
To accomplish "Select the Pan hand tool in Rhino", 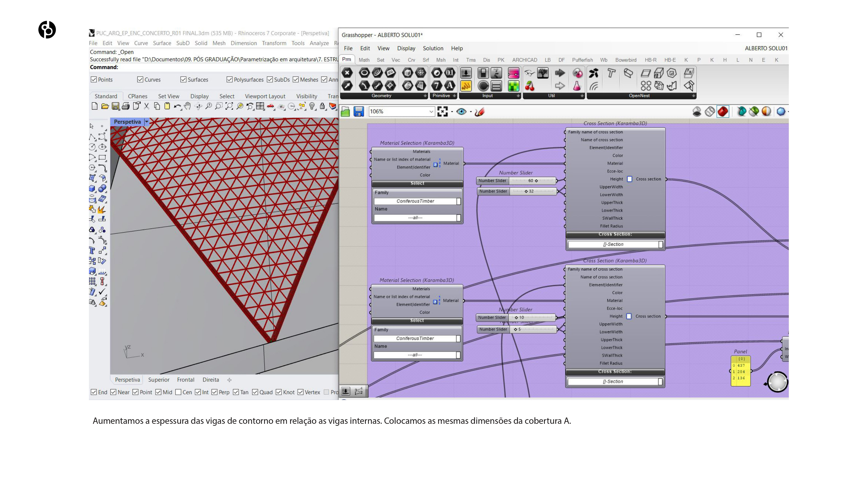I will click(x=188, y=106).
